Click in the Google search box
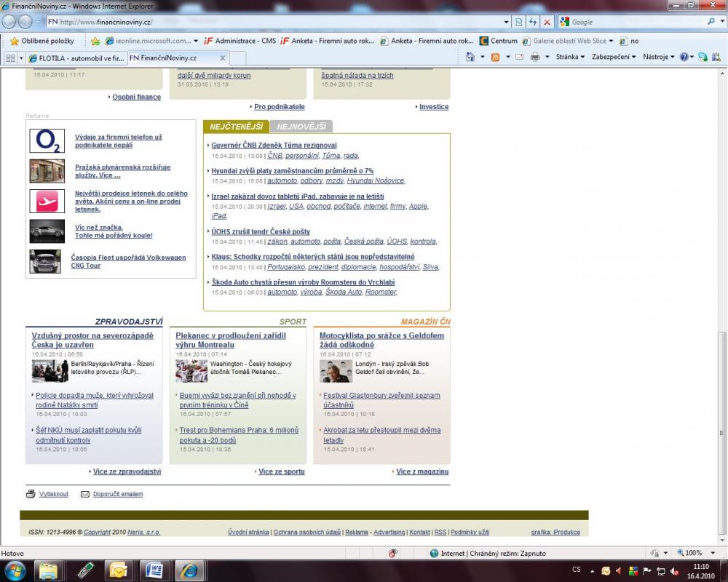The height and width of the screenshot is (582, 728). 637,22
